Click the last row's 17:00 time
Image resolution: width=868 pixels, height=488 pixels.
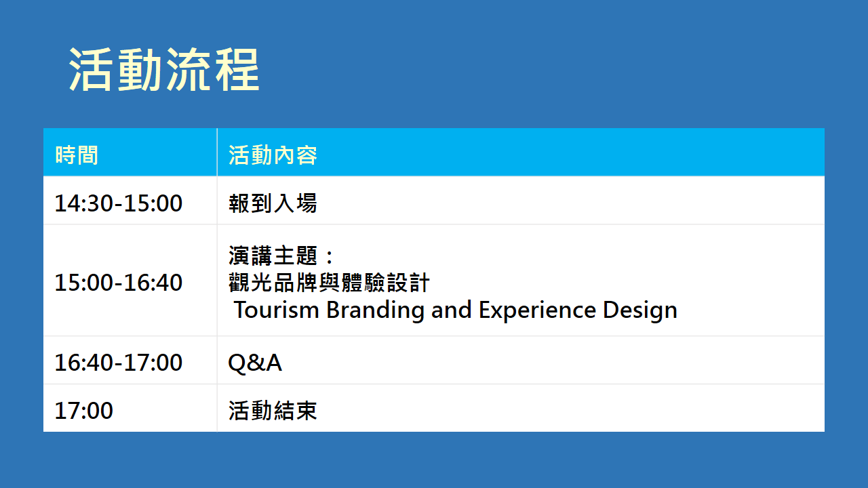pos(84,411)
